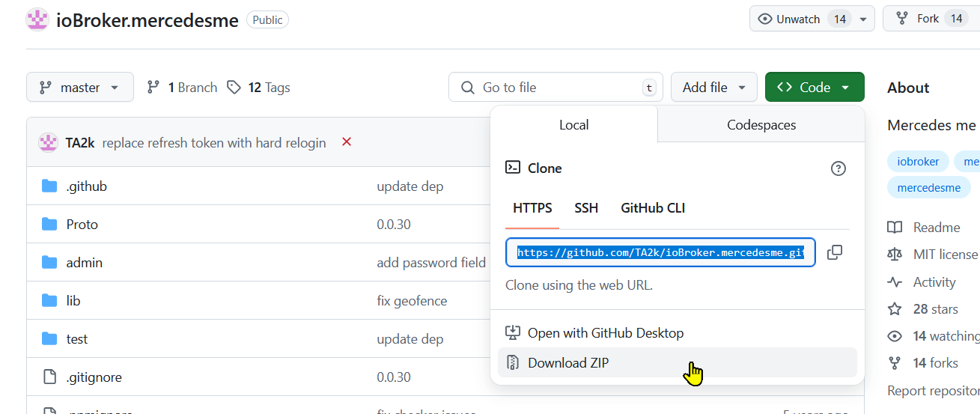The height and width of the screenshot is (414, 980).
Task: Select the SSH clone tab
Action: [x=586, y=208]
